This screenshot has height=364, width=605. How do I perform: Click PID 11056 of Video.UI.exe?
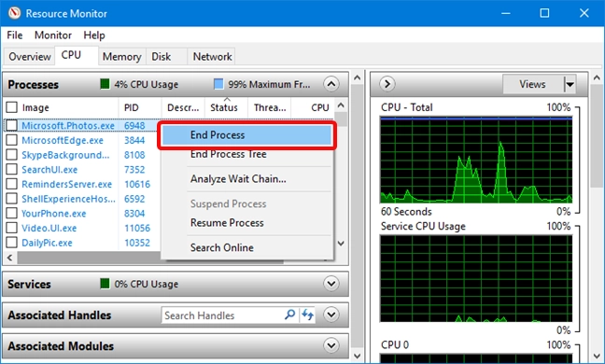[137, 229]
